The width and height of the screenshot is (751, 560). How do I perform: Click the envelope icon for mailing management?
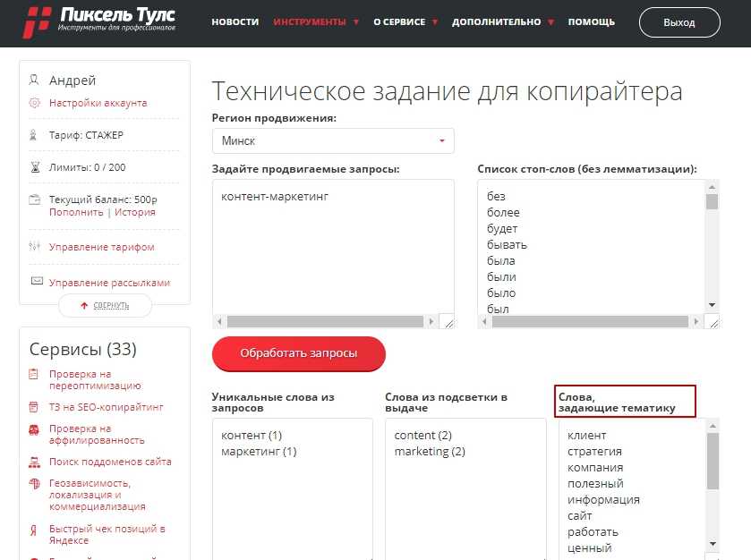click(36, 282)
